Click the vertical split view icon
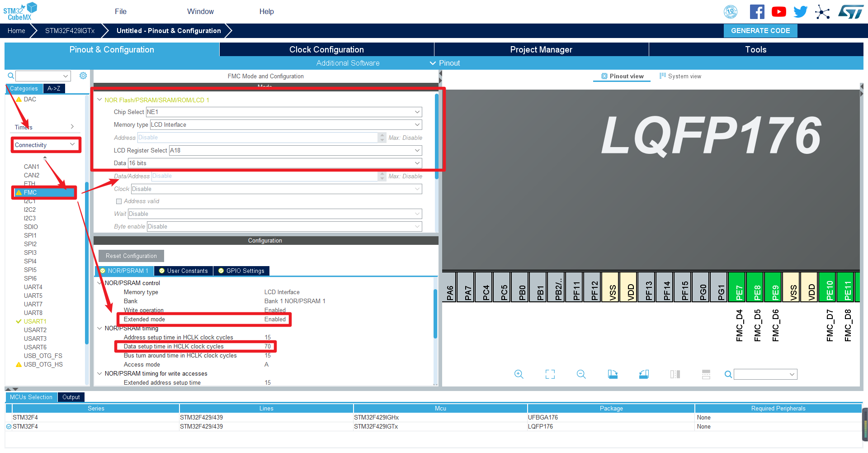The image size is (868, 453). 675,374
